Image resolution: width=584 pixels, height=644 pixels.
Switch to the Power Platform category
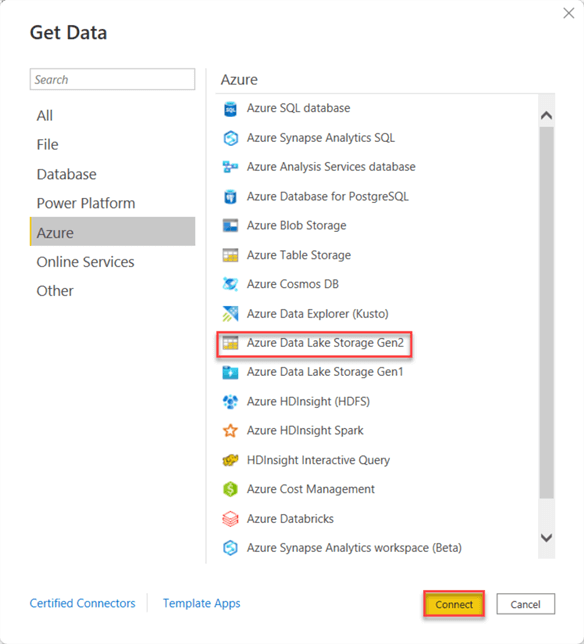pyautogui.click(x=113, y=203)
